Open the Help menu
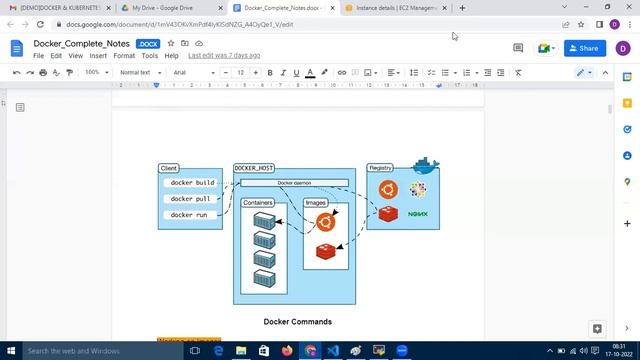 click(x=171, y=56)
